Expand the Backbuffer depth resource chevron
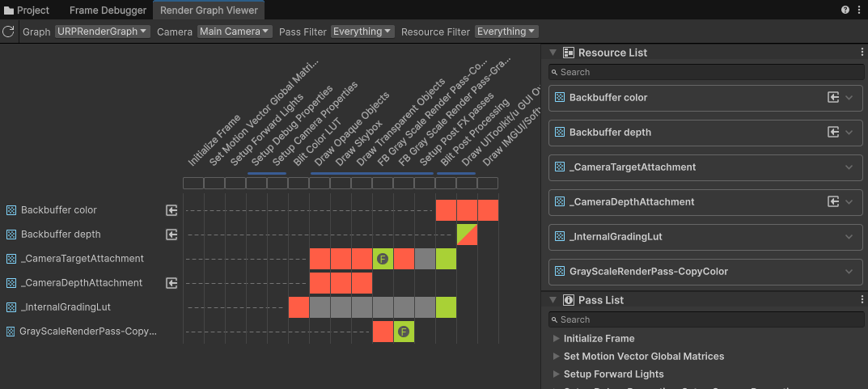This screenshot has height=389, width=868. (849, 133)
